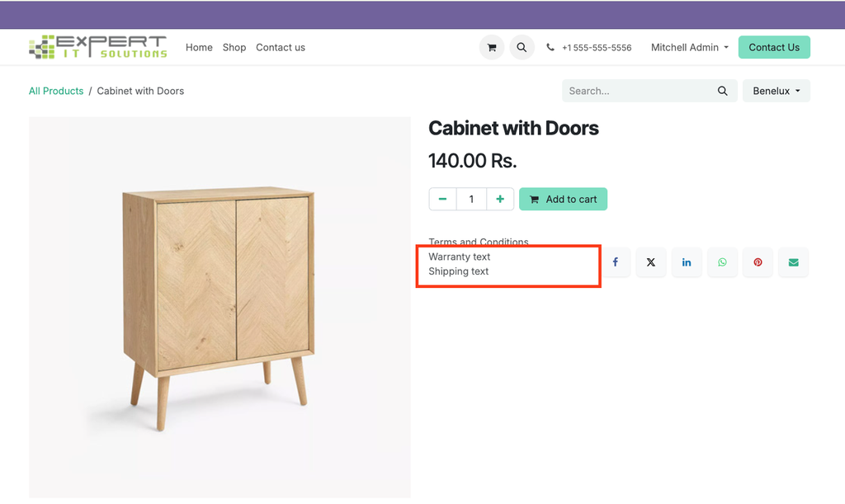Image resolution: width=845 pixels, height=504 pixels.
Task: Share product on X (Twitter)
Action: pos(651,262)
